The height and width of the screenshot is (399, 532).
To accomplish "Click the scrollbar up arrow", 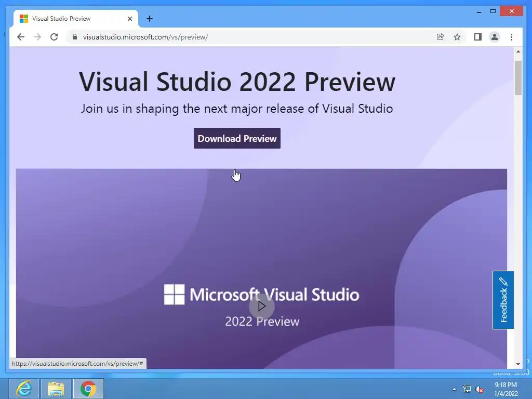I will point(518,51).
